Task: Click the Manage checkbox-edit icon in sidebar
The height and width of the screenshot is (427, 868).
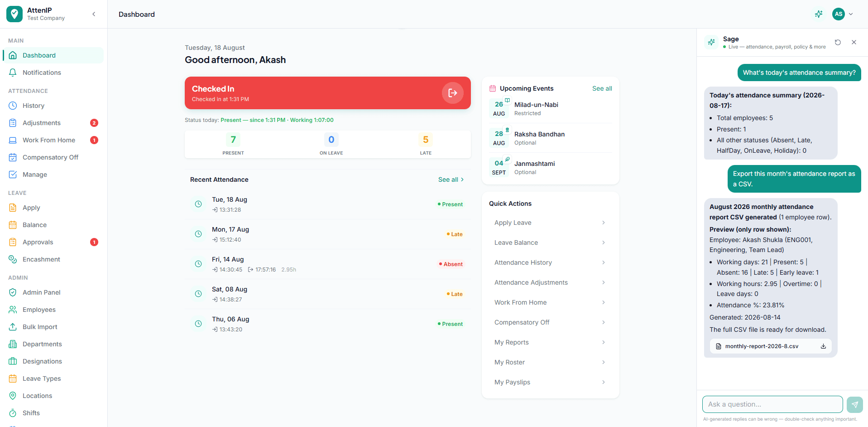Action: 13,175
